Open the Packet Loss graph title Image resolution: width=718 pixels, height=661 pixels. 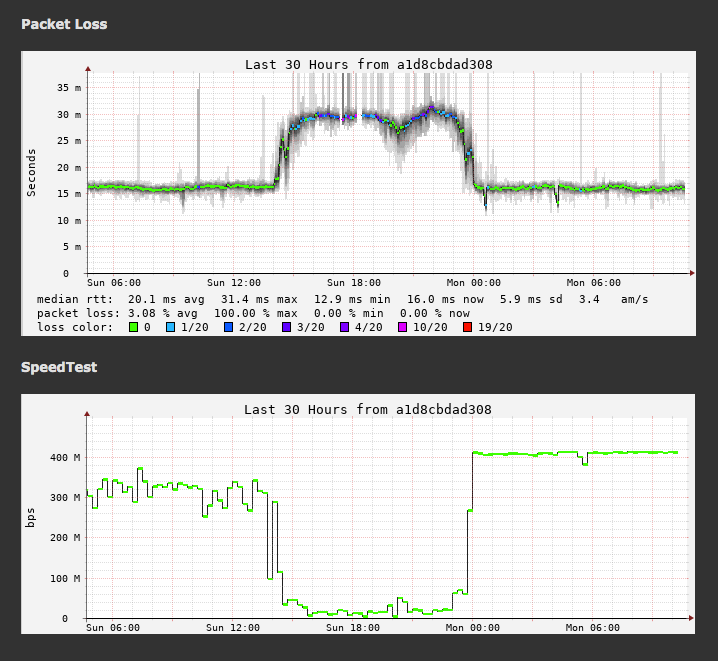(x=368, y=65)
